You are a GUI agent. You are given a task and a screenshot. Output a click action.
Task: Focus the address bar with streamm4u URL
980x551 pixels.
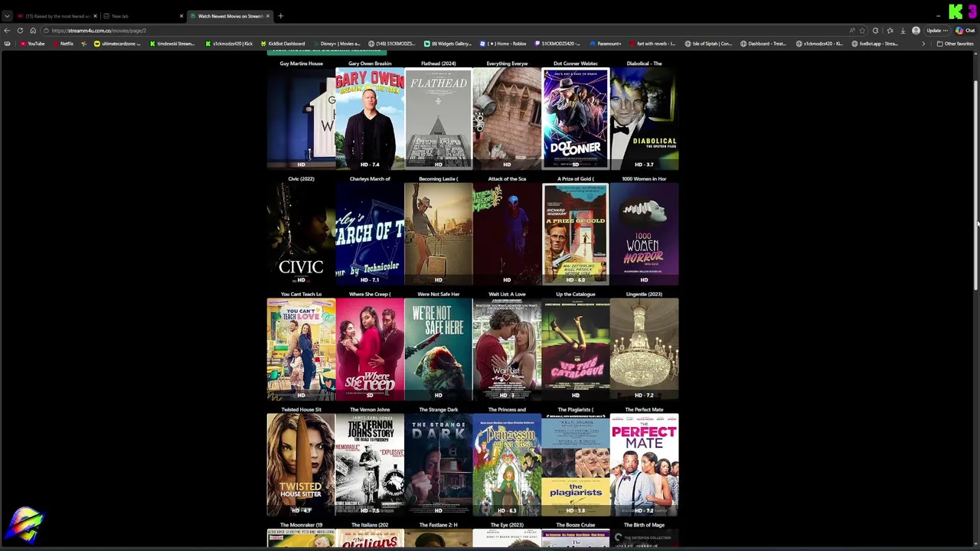[x=444, y=31]
